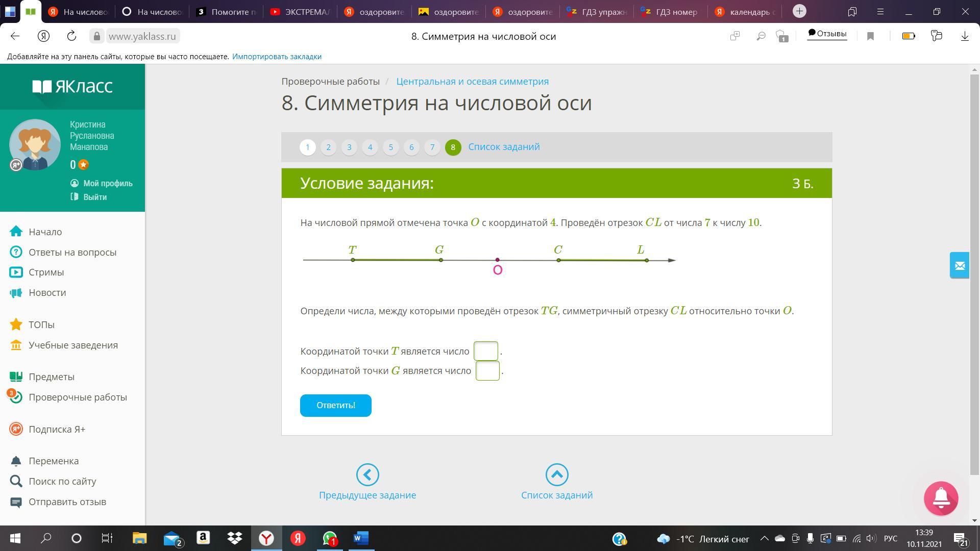This screenshot has height=551, width=980.
Task: Open the Центральная и осевая симметрия breadcrumb link
Action: click(472, 82)
